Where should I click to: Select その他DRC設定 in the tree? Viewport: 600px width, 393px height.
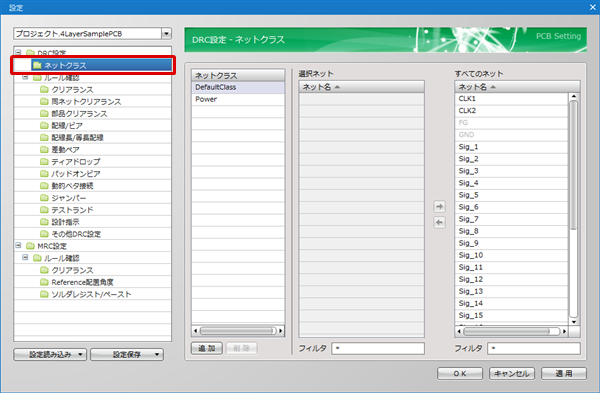tap(76, 234)
